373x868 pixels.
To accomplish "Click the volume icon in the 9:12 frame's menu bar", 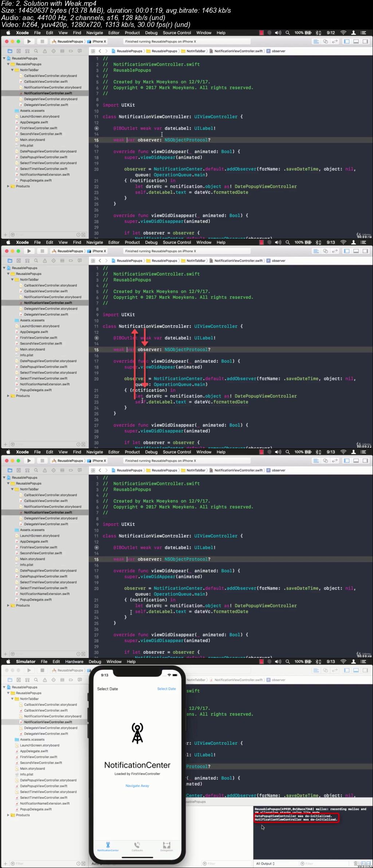I will pyautogui.click(x=278, y=33).
